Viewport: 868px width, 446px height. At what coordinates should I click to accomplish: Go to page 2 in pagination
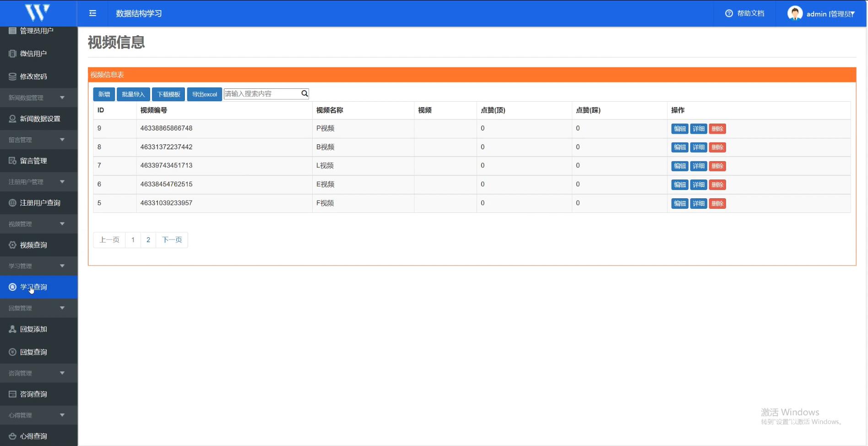[x=148, y=240]
